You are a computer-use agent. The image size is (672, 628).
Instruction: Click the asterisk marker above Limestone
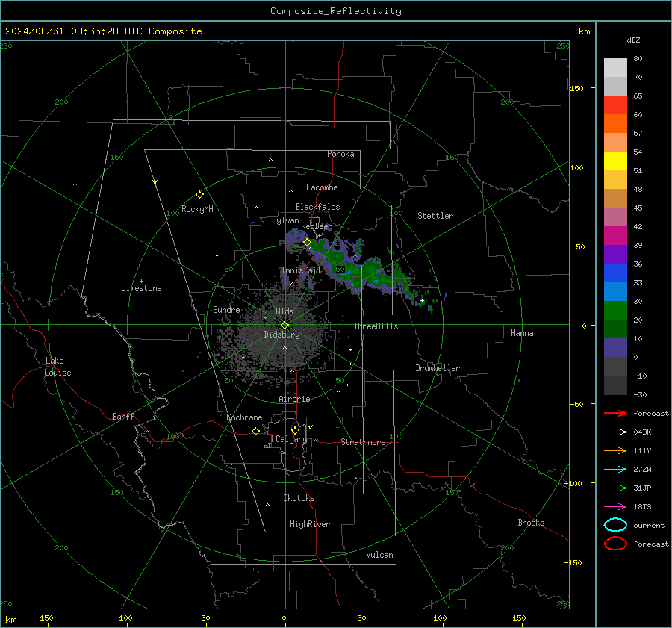coord(141,282)
